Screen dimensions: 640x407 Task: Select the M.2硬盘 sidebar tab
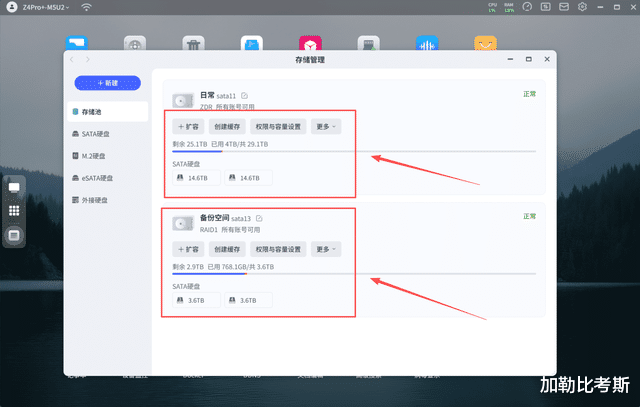point(107,156)
